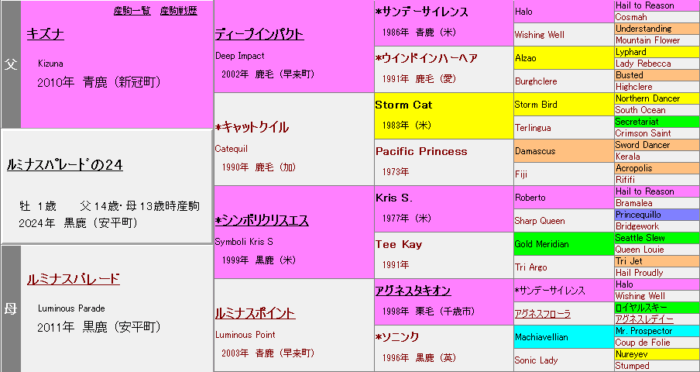Click the Pacific Princess cell
700x372 pixels.
click(444, 162)
